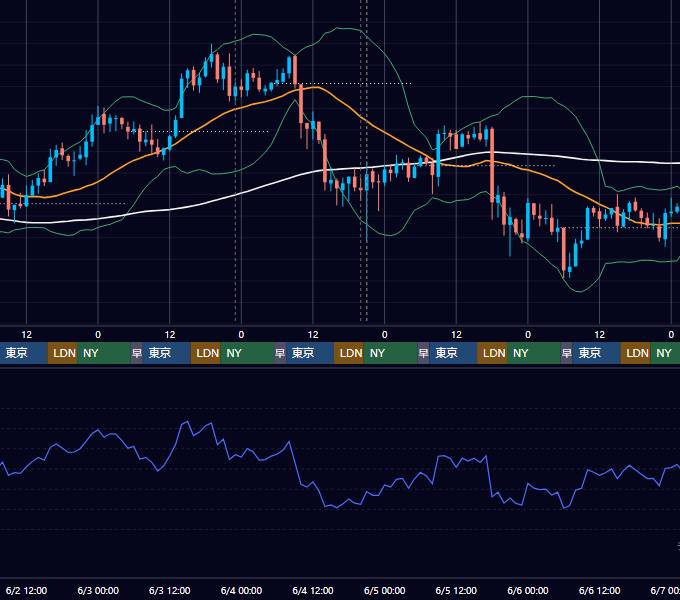The width and height of the screenshot is (680, 600).
Task: Select the 東京 session block spanning 6/3 12:00
Action: 167,353
